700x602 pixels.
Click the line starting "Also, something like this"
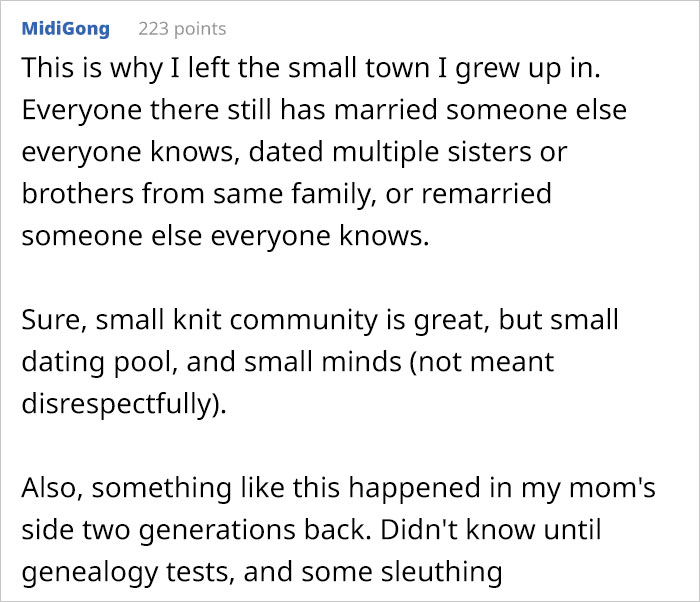pos(342,490)
